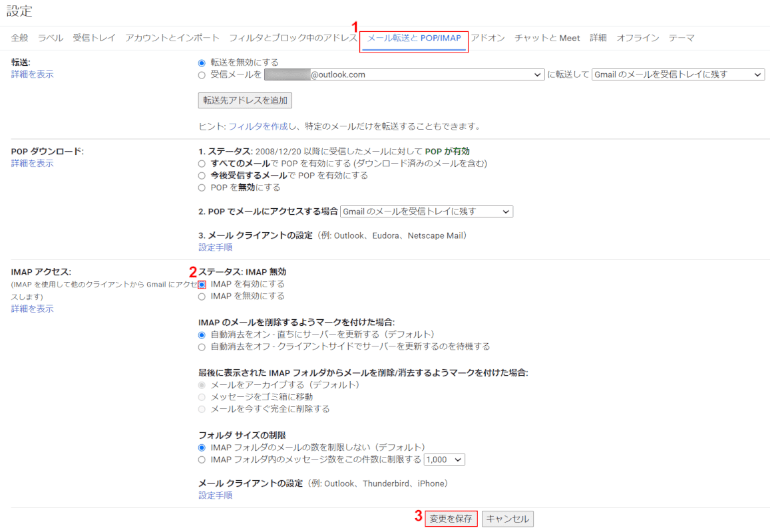770x532 pixels.
Task: Select 転送を無効にする radio button
Action: pos(202,63)
